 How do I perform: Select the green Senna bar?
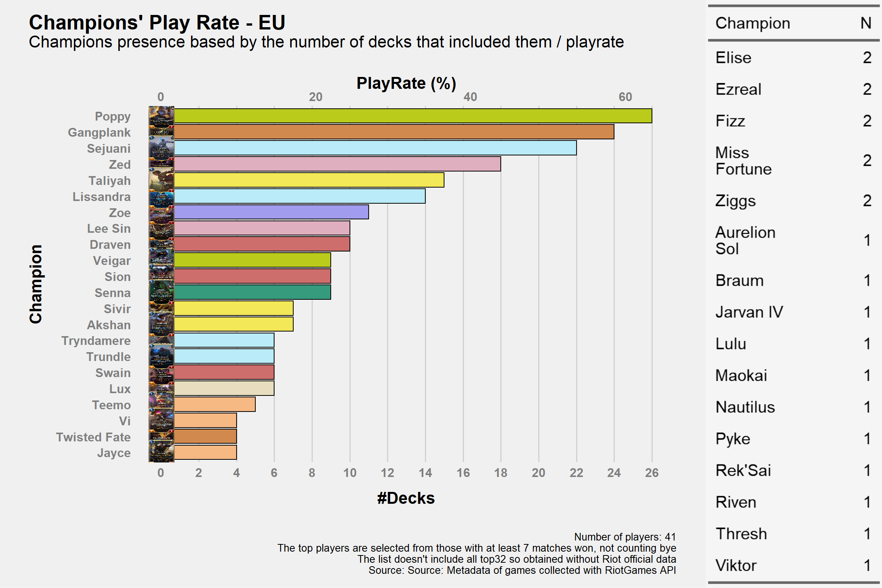tap(252, 292)
